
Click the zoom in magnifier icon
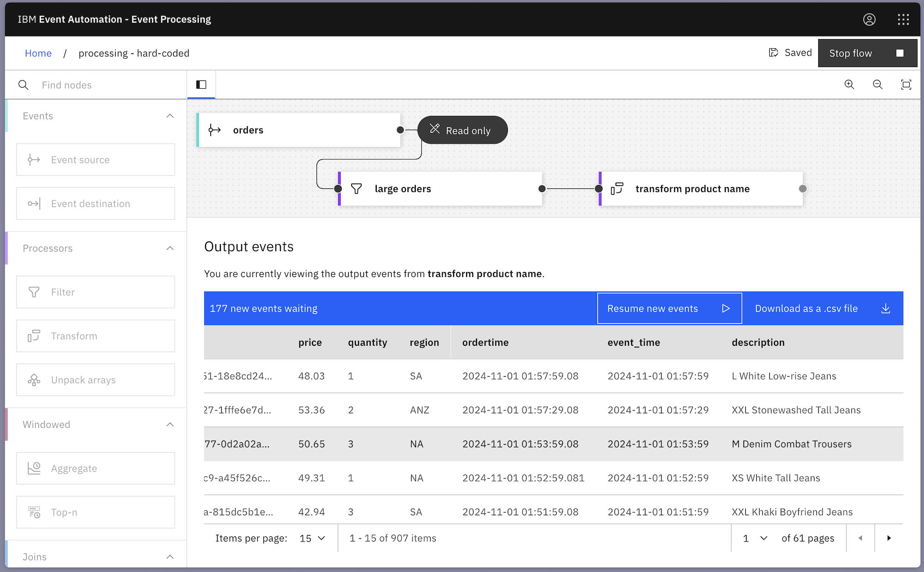tap(849, 84)
